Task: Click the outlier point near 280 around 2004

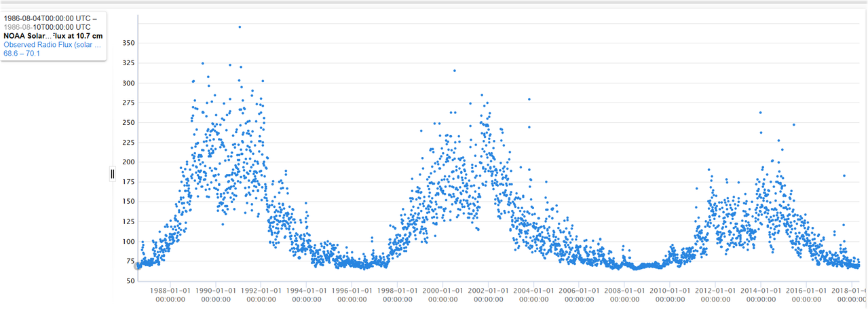Action: [x=529, y=99]
